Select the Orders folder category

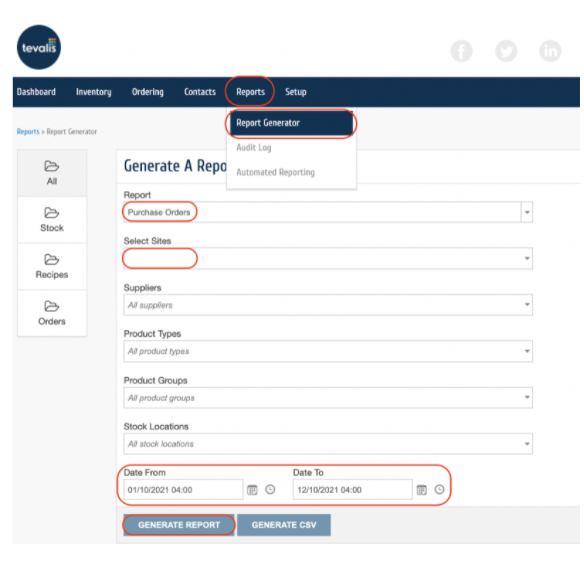tap(52, 314)
